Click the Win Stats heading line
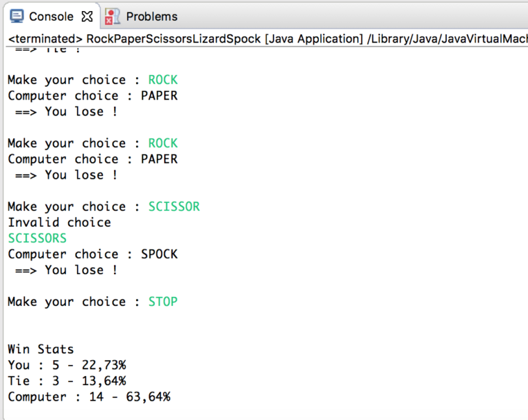The height and width of the screenshot is (420, 528). pos(41,349)
